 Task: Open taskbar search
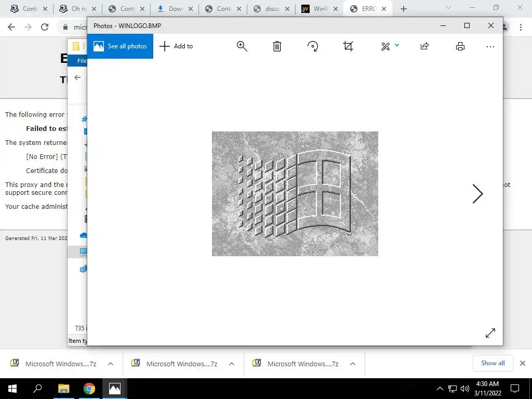[x=37, y=389]
